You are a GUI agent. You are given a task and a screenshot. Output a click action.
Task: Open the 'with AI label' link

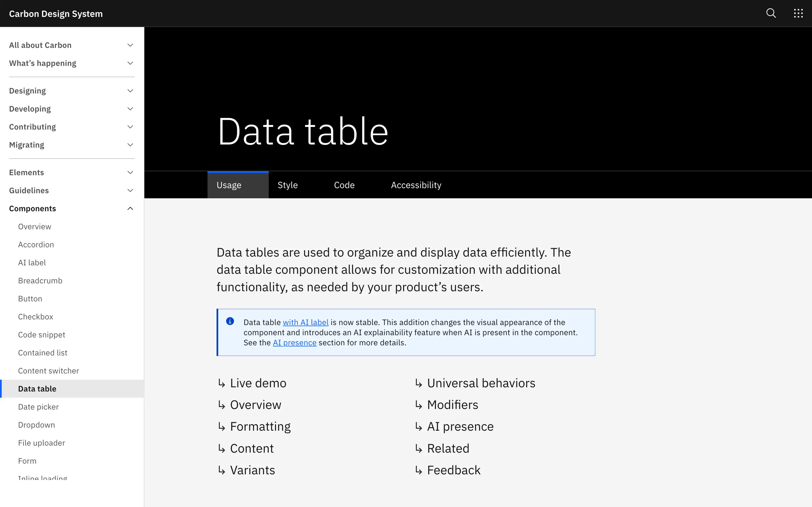(306, 322)
